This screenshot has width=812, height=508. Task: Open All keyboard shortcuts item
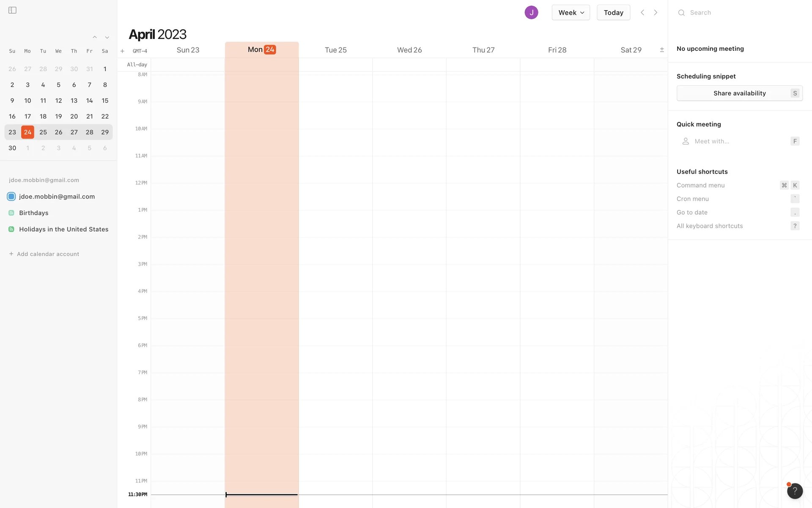[710, 226]
